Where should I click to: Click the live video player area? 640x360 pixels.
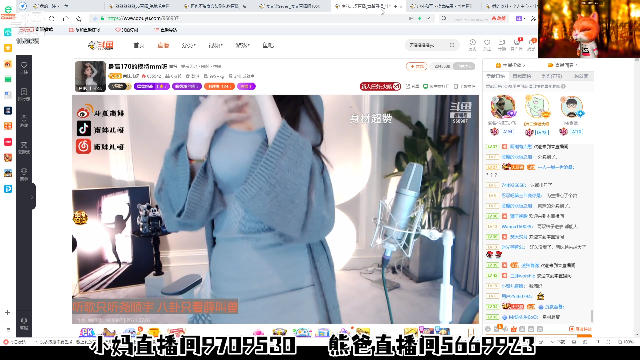coord(276,209)
